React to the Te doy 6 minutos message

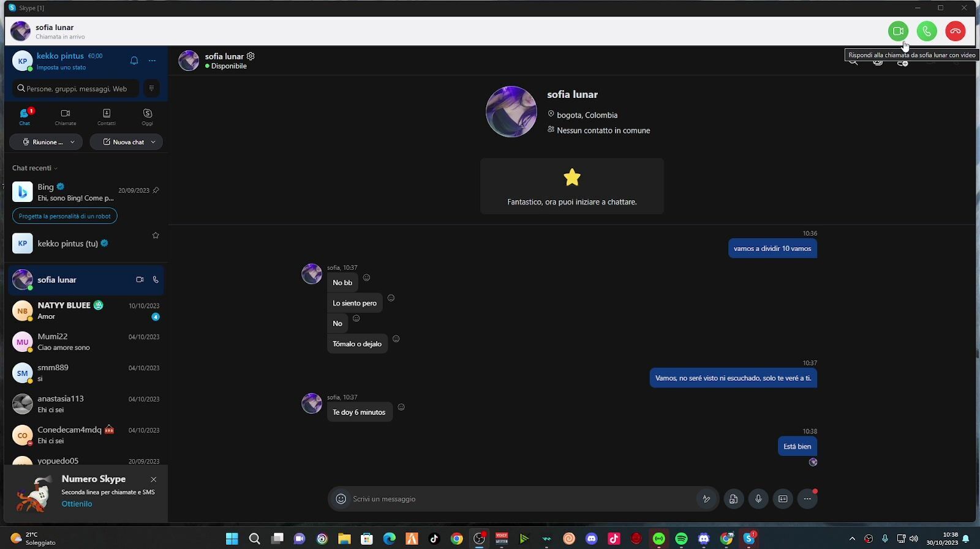tap(401, 408)
